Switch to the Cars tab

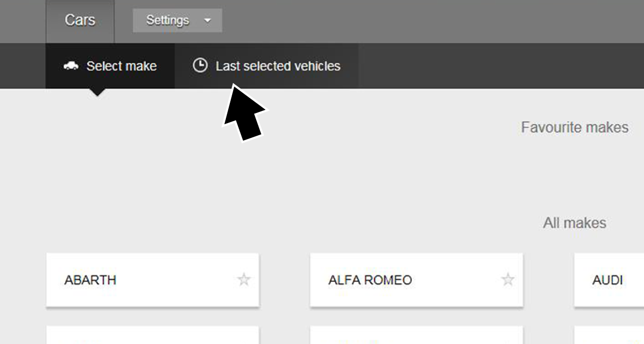(x=80, y=20)
